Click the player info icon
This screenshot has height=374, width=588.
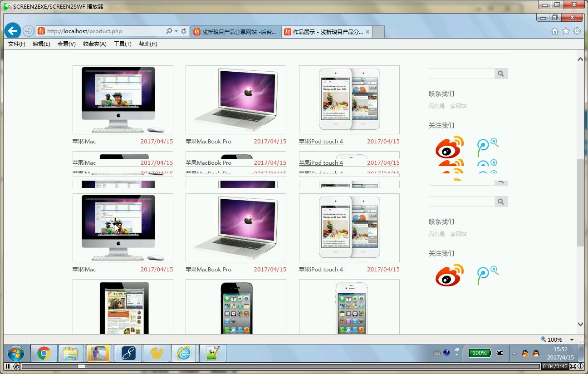click(x=580, y=366)
